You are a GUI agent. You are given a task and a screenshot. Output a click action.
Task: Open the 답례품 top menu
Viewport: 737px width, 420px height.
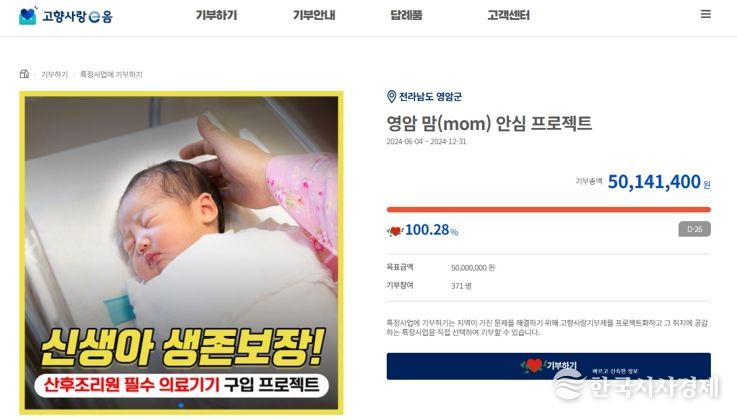point(406,16)
